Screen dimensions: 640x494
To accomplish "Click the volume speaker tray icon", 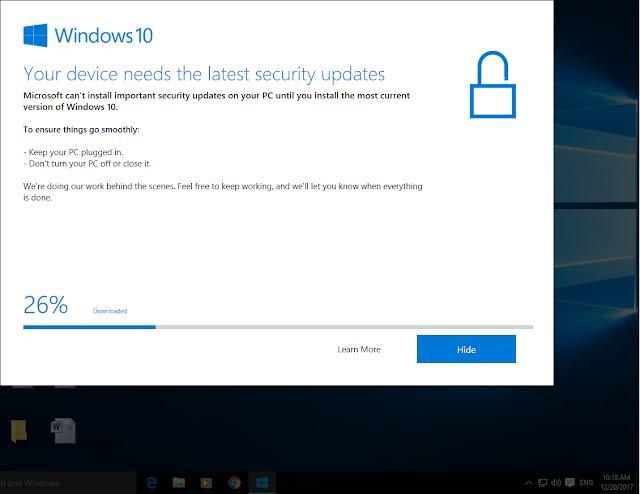I will 556,483.
